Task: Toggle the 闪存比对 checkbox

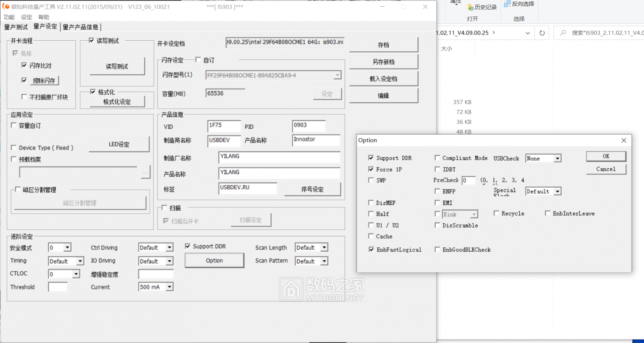Action: [x=24, y=66]
